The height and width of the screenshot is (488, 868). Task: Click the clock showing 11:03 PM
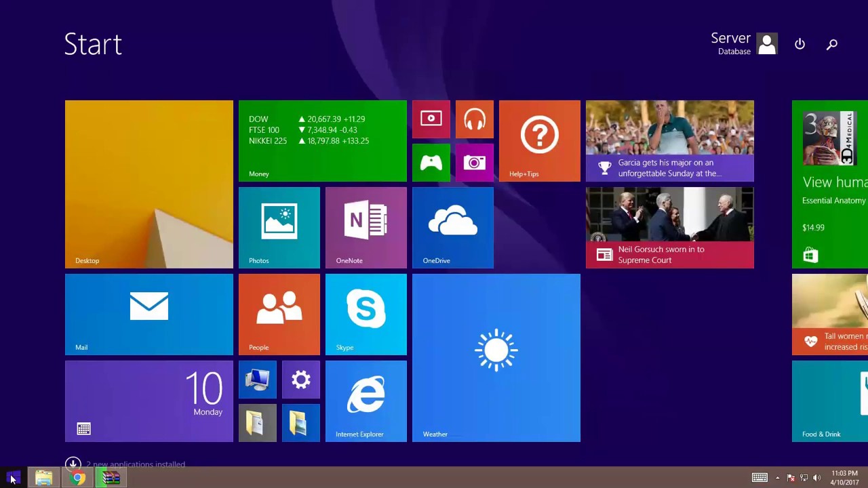pos(844,478)
